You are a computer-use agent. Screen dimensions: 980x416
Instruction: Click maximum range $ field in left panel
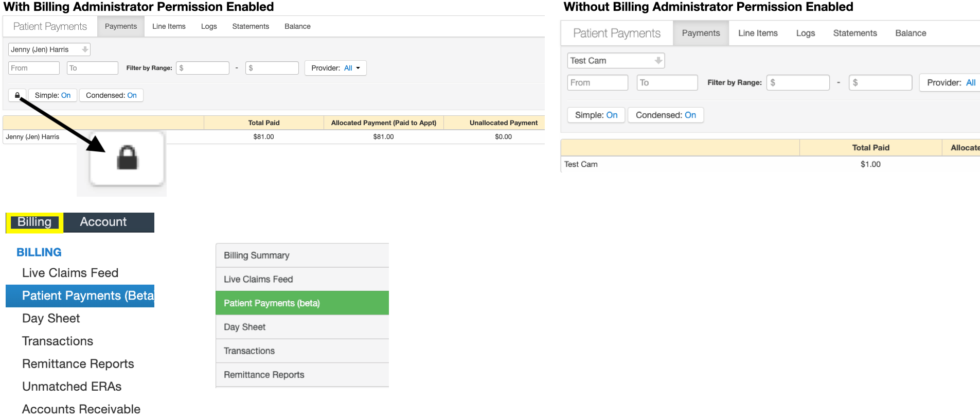pyautogui.click(x=272, y=68)
